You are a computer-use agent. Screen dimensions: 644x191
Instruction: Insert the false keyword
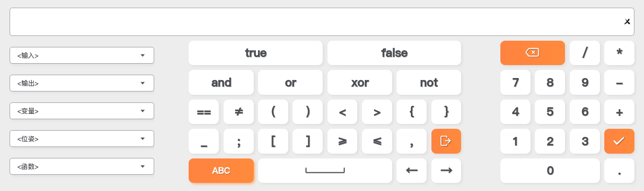394,53
